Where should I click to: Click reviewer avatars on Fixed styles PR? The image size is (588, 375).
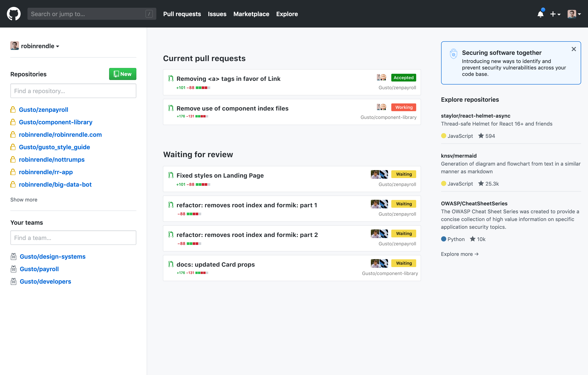click(379, 174)
